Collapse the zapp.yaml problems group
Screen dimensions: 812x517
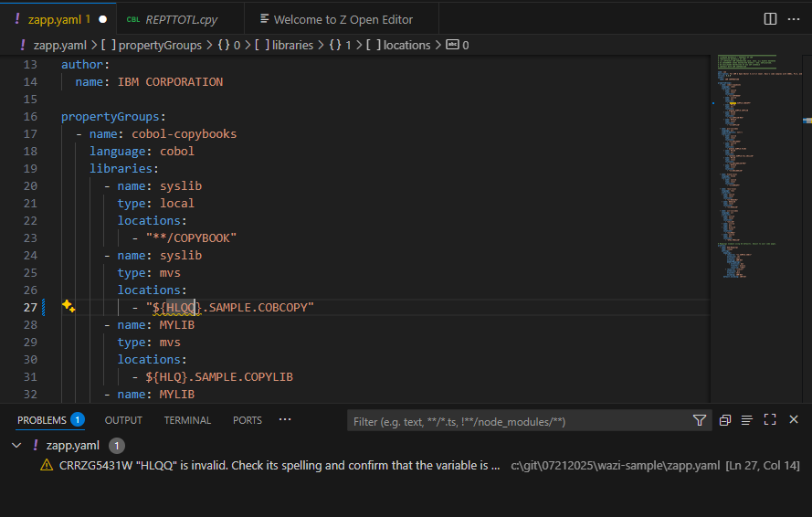coord(16,445)
